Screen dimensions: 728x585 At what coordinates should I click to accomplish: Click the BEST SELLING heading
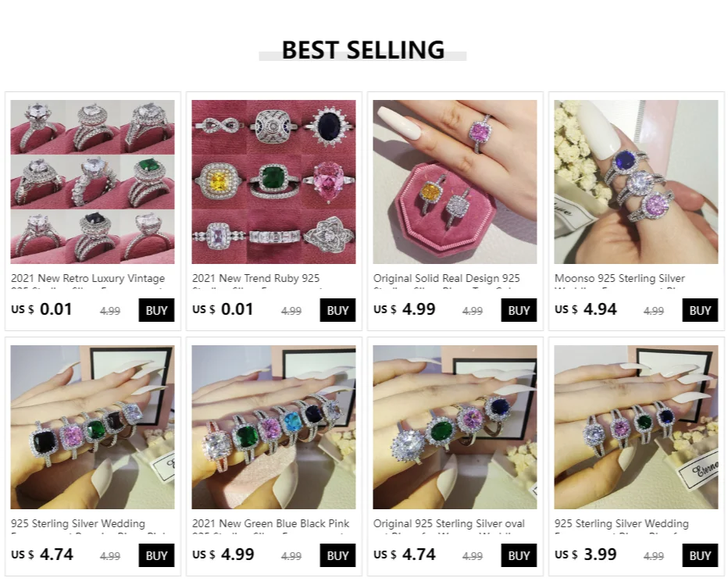click(x=363, y=50)
